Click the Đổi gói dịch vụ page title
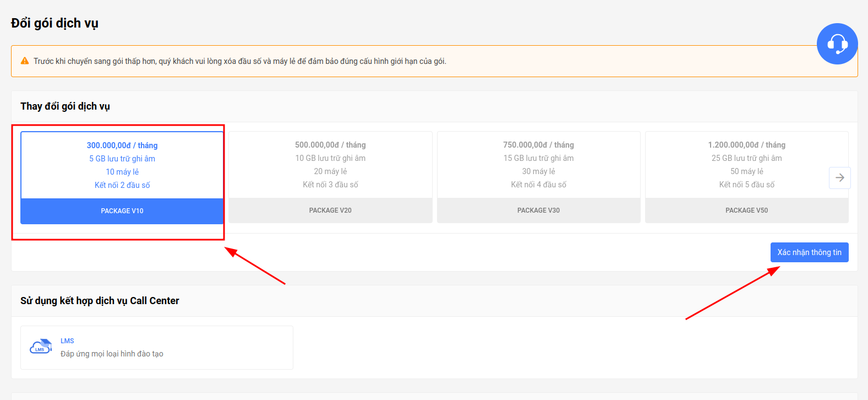 coord(54,23)
